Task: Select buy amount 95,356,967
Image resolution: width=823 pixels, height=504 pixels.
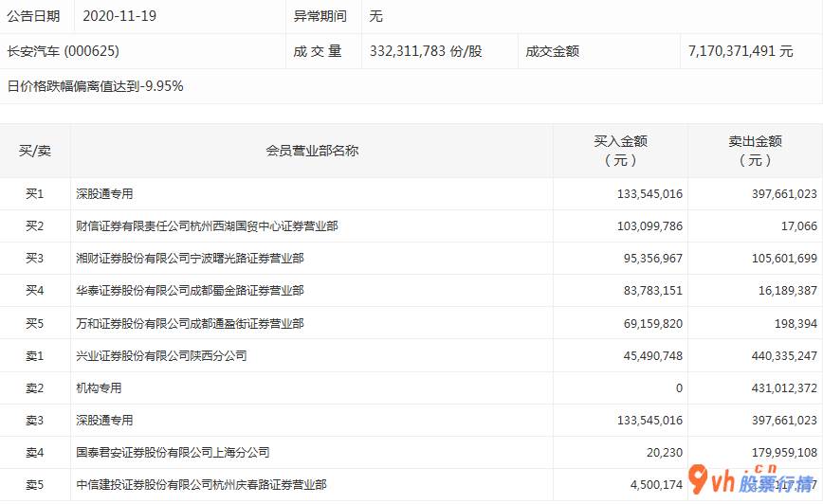Action: [x=653, y=259]
